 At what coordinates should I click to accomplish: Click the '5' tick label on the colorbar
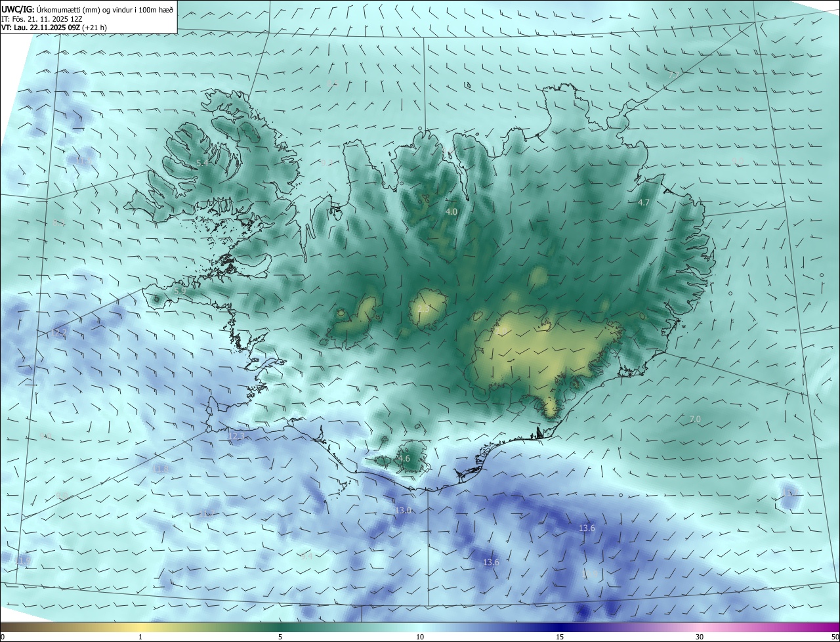(x=280, y=637)
